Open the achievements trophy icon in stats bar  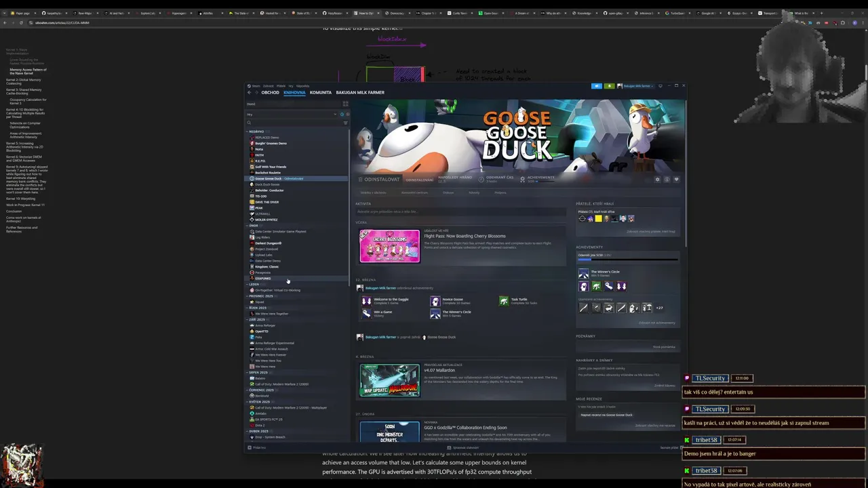point(522,180)
